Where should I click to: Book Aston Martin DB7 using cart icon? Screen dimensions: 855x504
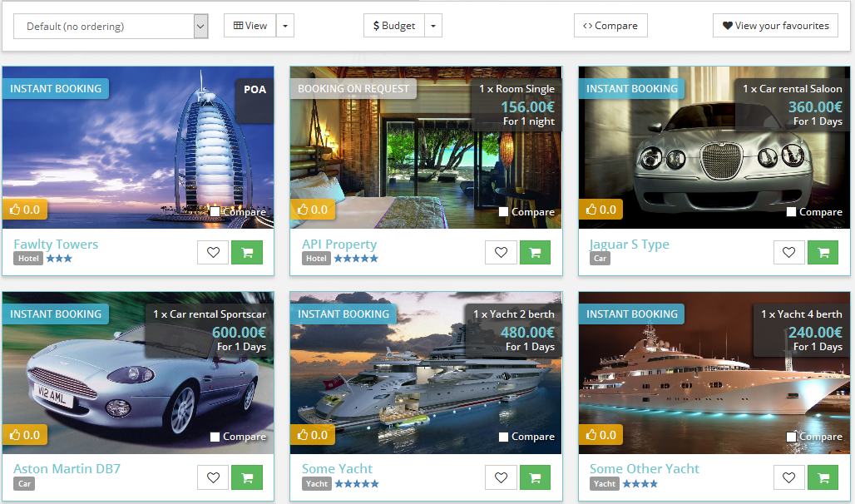click(247, 477)
